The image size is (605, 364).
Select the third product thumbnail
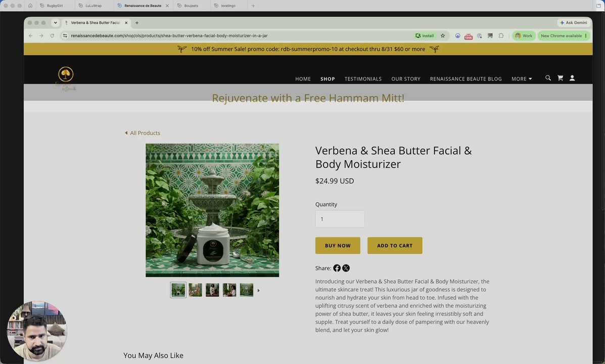coord(212,290)
